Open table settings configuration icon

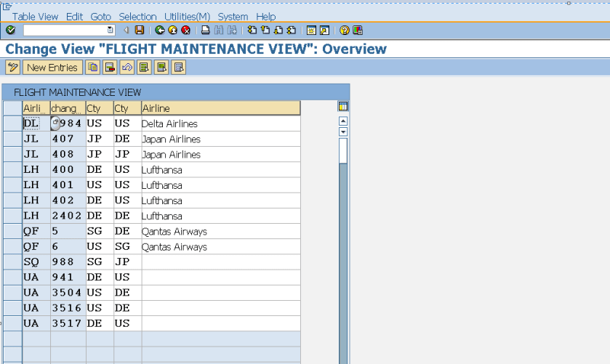point(343,107)
